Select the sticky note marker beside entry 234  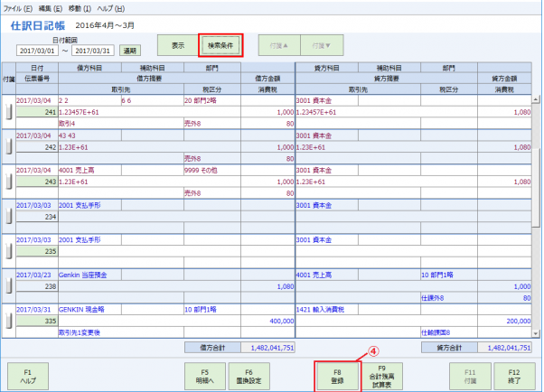coord(9,217)
